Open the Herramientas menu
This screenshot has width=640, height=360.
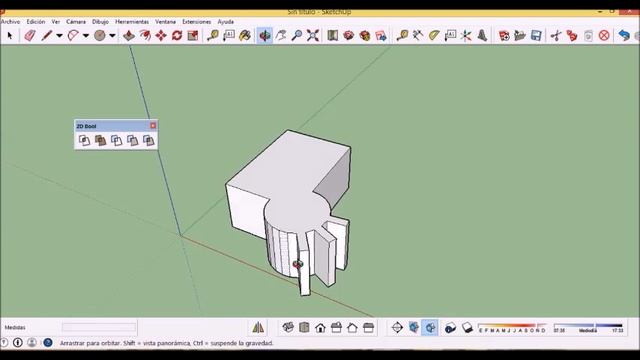click(x=132, y=22)
